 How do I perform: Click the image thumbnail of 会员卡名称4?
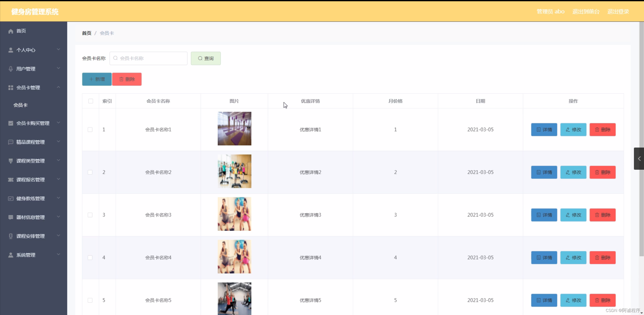tap(234, 257)
